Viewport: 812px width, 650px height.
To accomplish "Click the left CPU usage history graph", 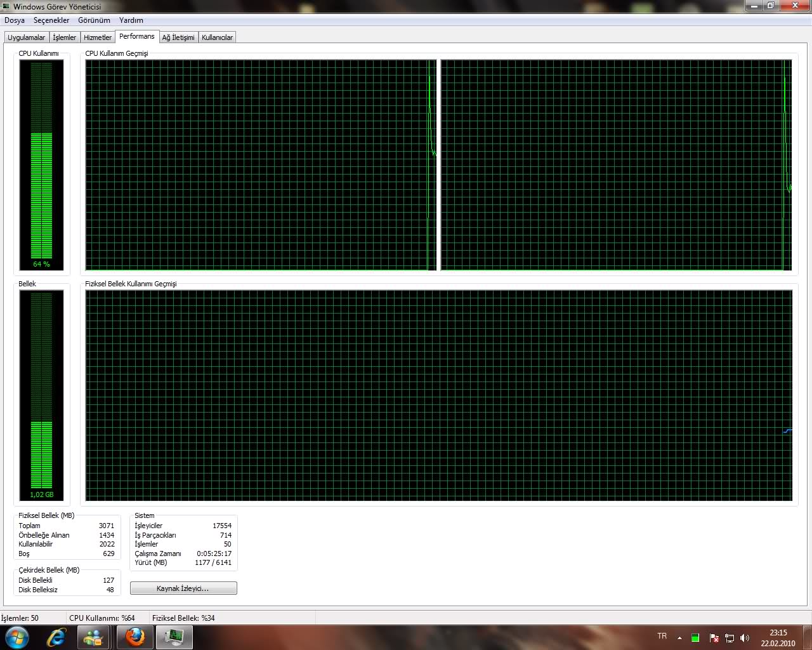I will [x=261, y=165].
